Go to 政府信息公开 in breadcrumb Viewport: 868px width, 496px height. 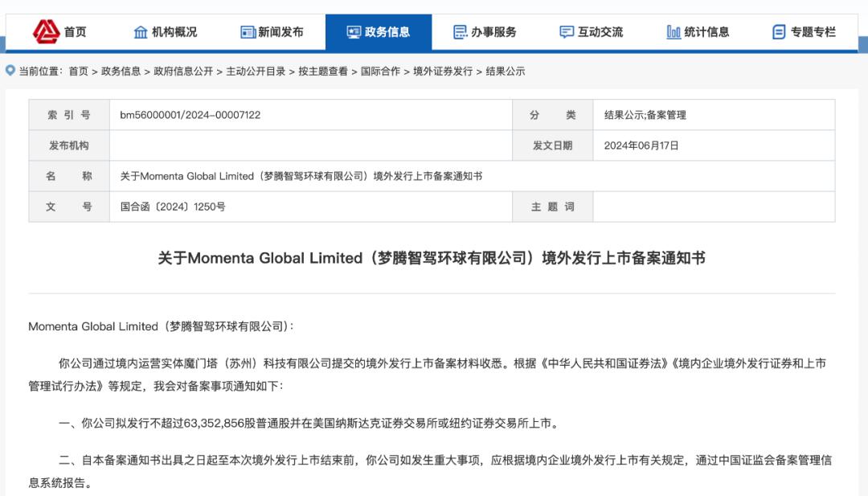point(183,72)
